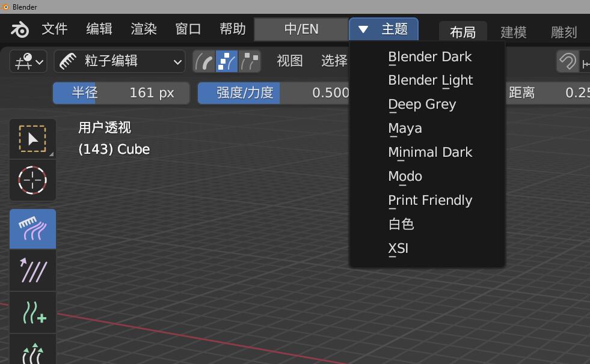
Task: Switch to the 雕刻 workspace tab
Action: [x=564, y=32]
